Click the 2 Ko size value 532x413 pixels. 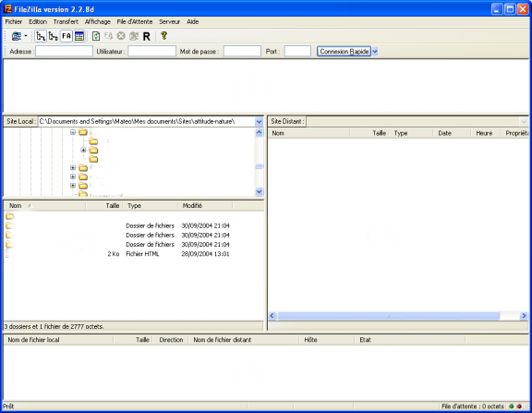[114, 254]
